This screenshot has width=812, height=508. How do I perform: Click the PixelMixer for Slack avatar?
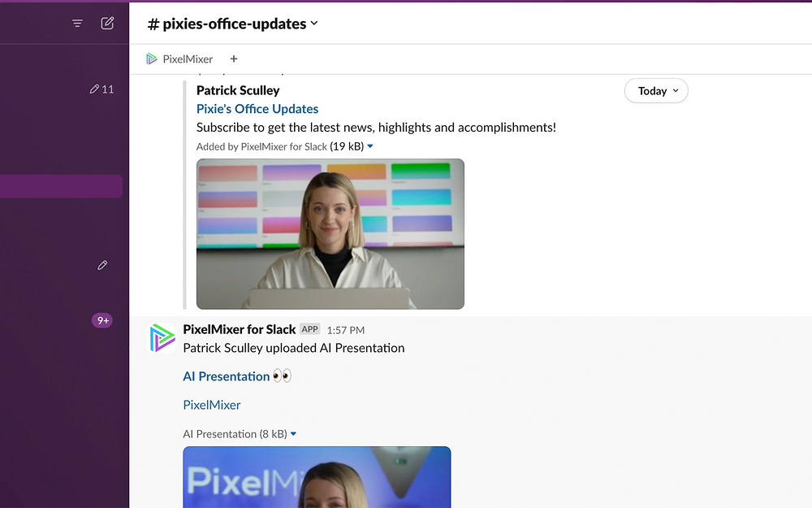(x=162, y=338)
